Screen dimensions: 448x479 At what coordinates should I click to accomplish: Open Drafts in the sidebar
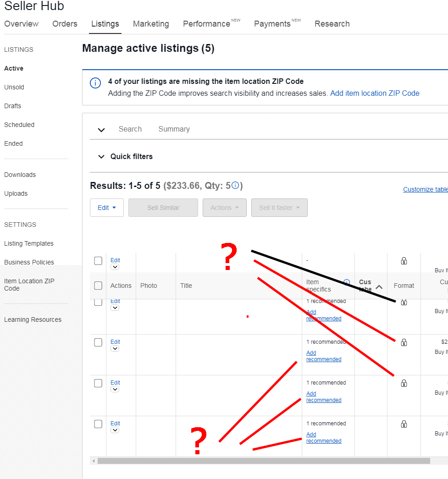coord(13,106)
